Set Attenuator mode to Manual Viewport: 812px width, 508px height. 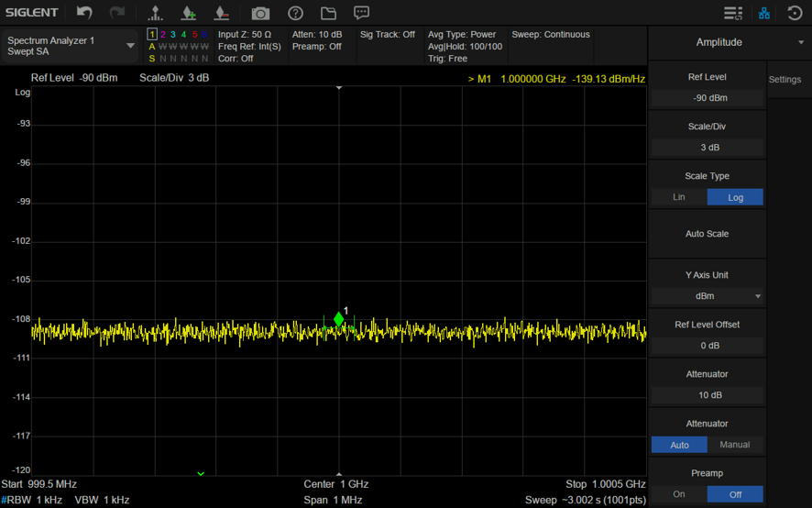(x=735, y=445)
